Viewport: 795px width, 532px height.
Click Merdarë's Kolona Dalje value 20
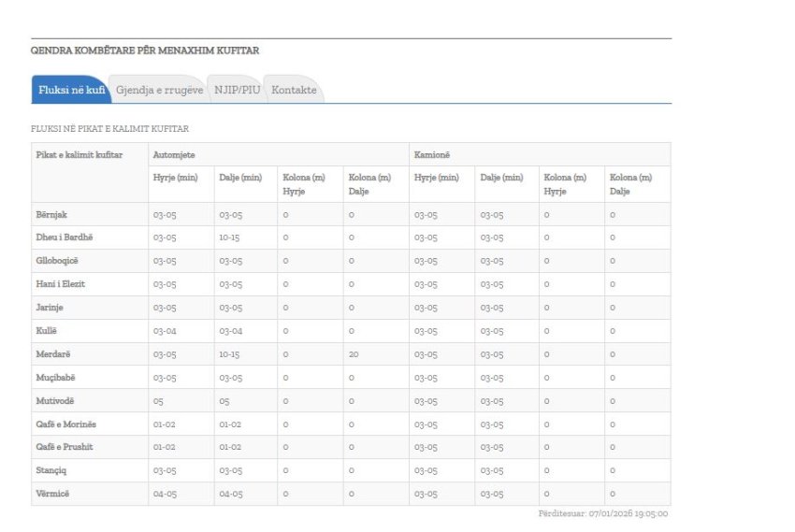[x=354, y=354]
